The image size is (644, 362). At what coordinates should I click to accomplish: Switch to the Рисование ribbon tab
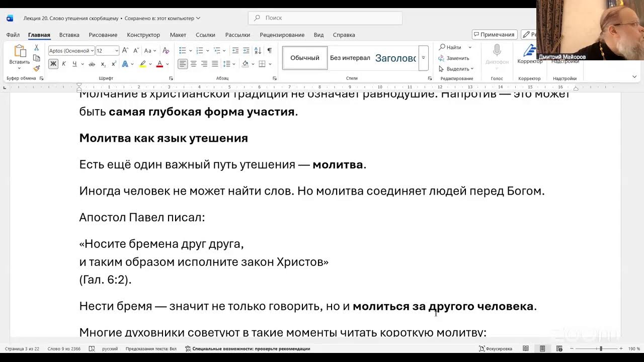pyautogui.click(x=103, y=35)
